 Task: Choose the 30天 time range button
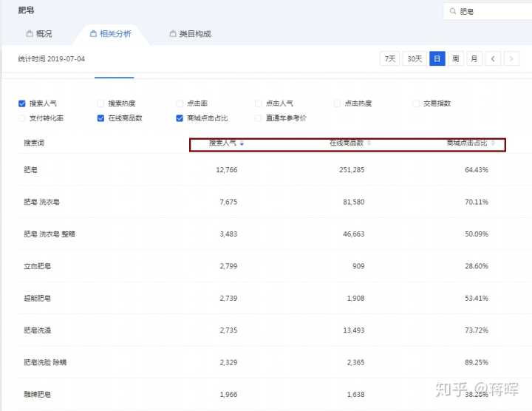tap(415, 58)
